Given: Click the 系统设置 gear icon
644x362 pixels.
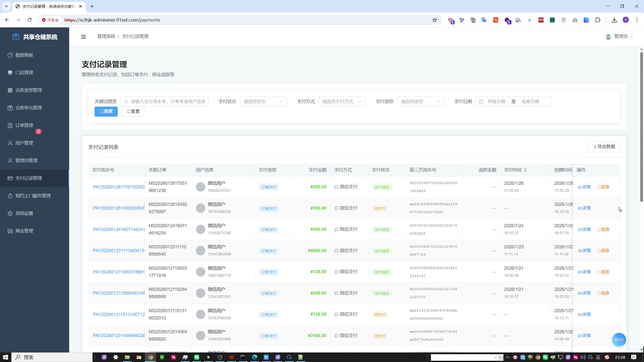Looking at the screenshot, I should point(10,213).
